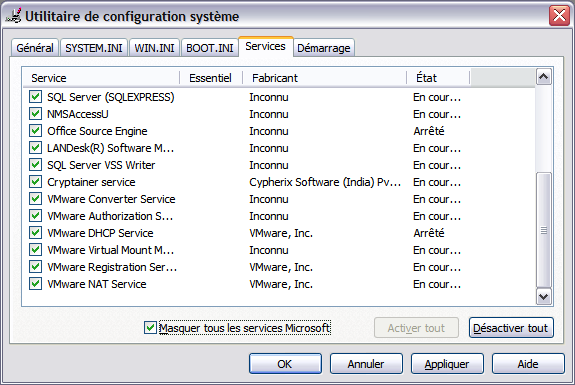
Task: Switch to the Général tab
Action: point(35,48)
